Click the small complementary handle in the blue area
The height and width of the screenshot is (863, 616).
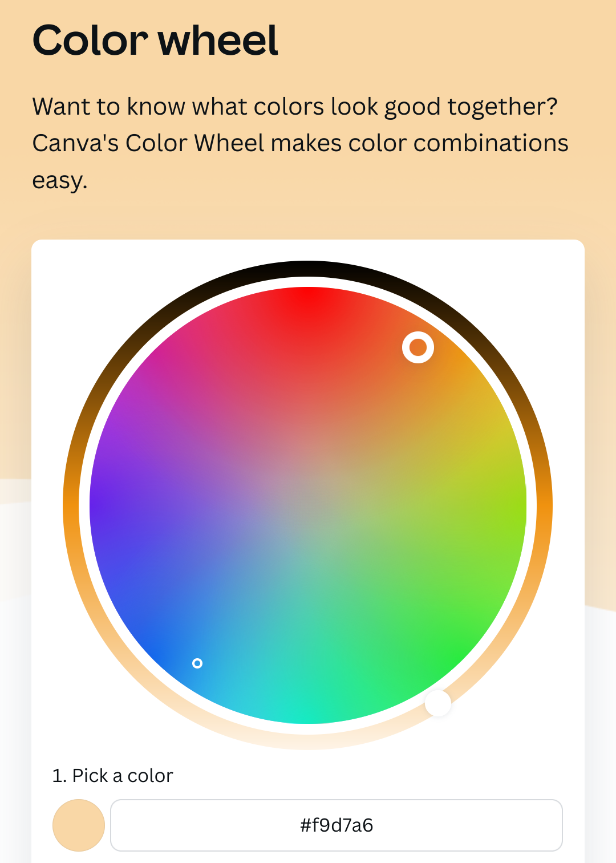[197, 663]
